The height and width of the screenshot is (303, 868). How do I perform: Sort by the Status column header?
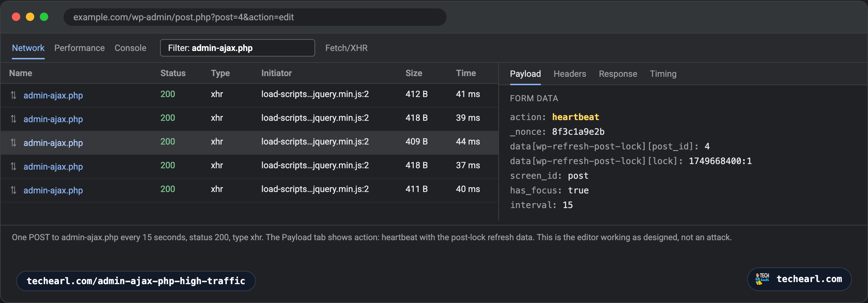(173, 73)
